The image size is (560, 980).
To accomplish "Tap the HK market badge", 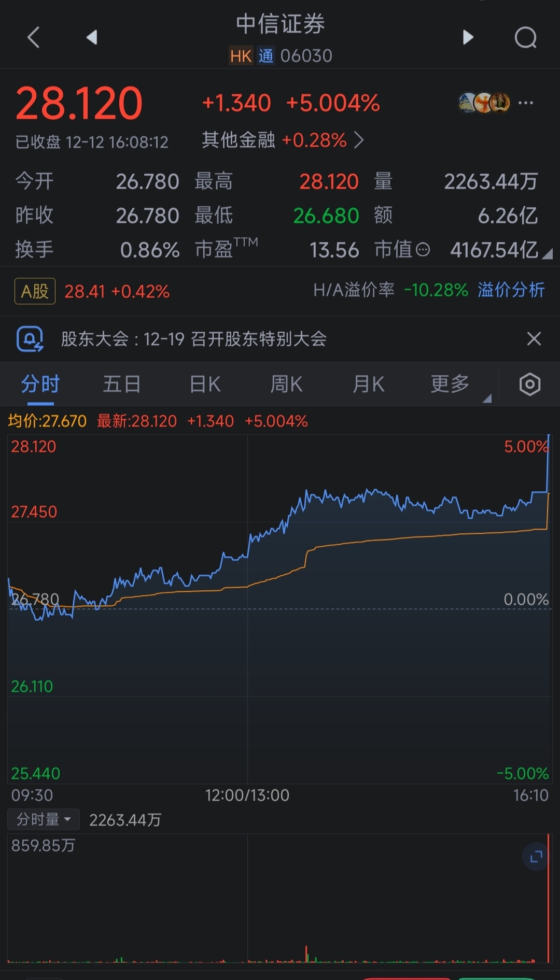I will 241,56.
